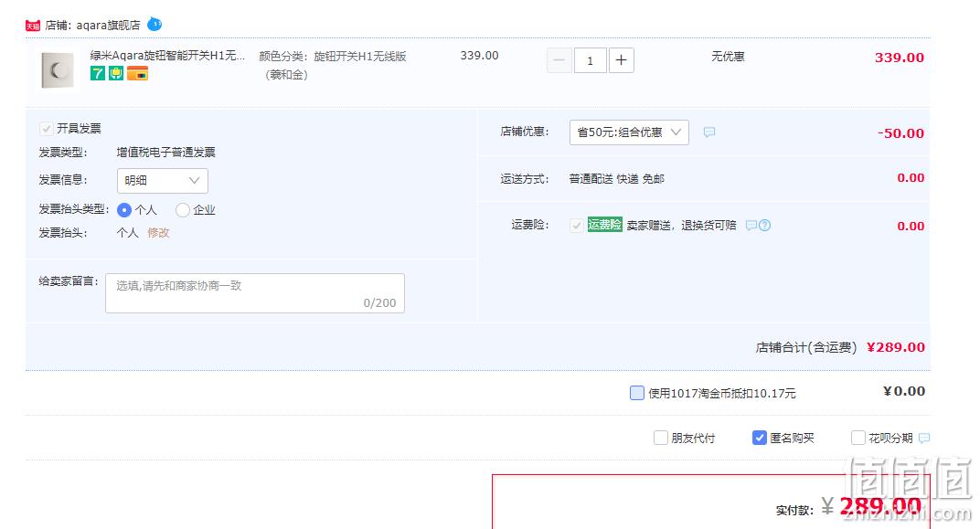The width and height of the screenshot is (980, 529).
Task: Open the 发票信息 明细 dropdown
Action: 163,181
